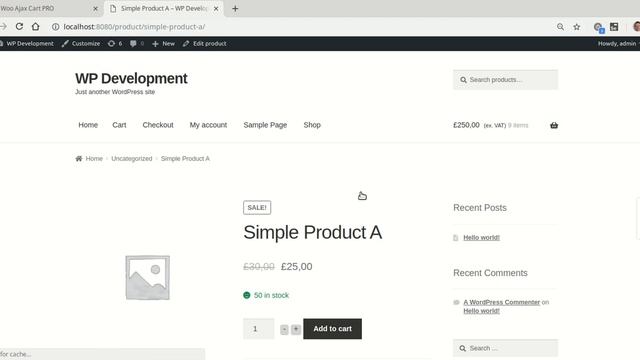The image size is (640, 360).
Task: Open the site information icon in address bar
Action: [x=56, y=27]
